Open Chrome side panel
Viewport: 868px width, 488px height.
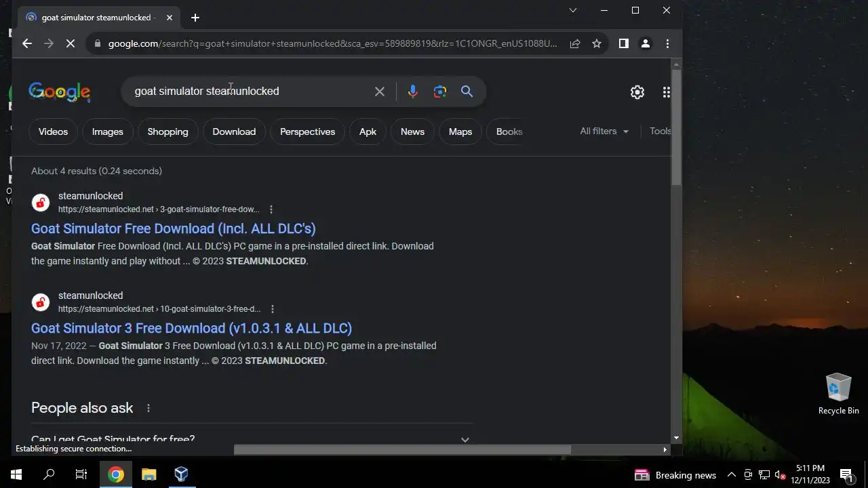point(624,43)
